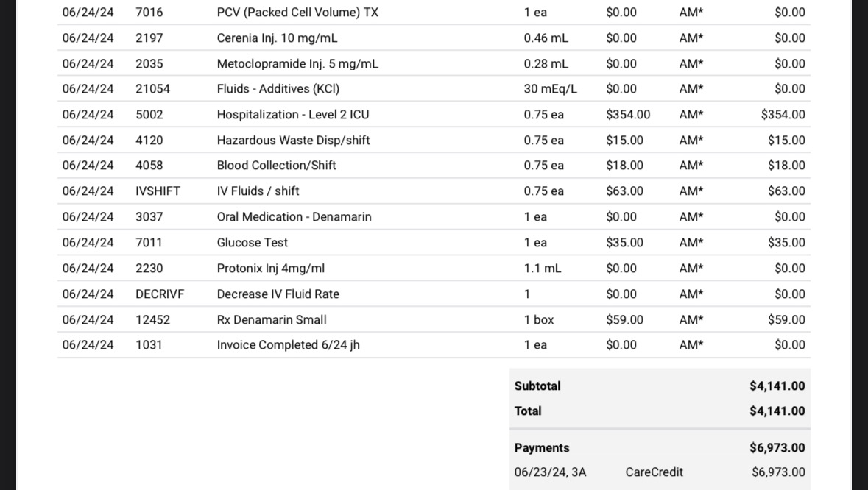Click the CareCredit payment method text
This screenshot has height=490, width=868.
(x=654, y=472)
